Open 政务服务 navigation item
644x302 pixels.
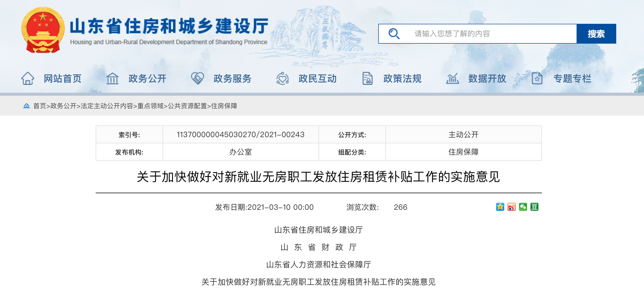tap(232, 79)
